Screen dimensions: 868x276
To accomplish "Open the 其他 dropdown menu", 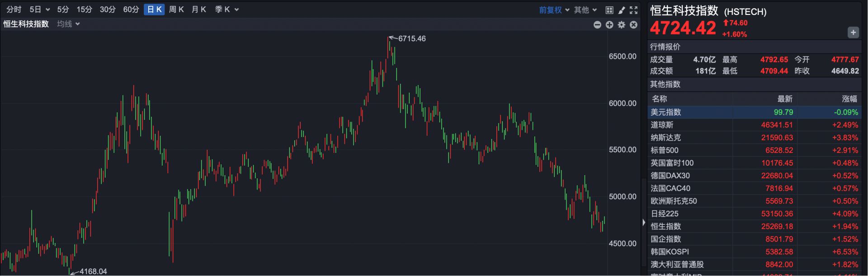I will (585, 10).
